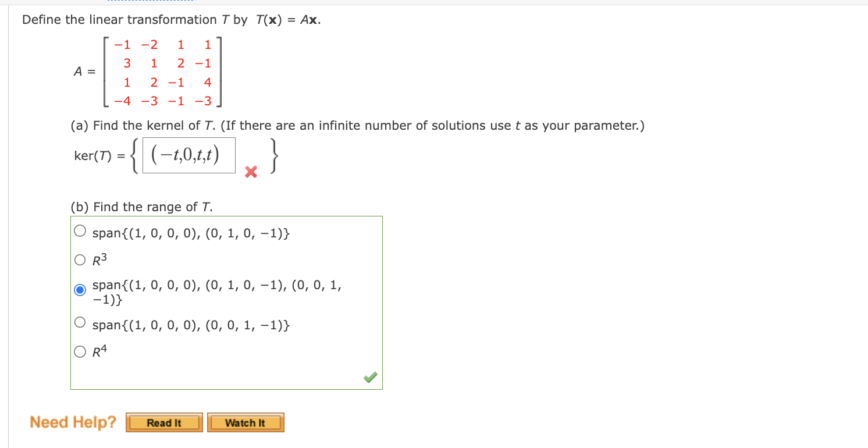Viewport: 868px width, 448px height.
Task: Expand the Need Help? section
Action: tap(72, 422)
